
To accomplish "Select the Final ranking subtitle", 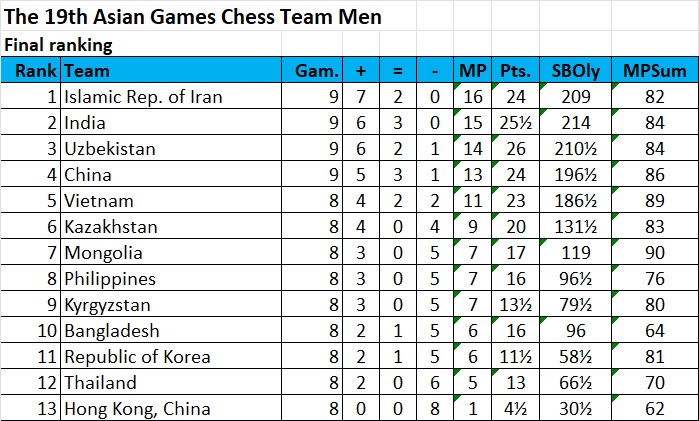I will (59, 45).
